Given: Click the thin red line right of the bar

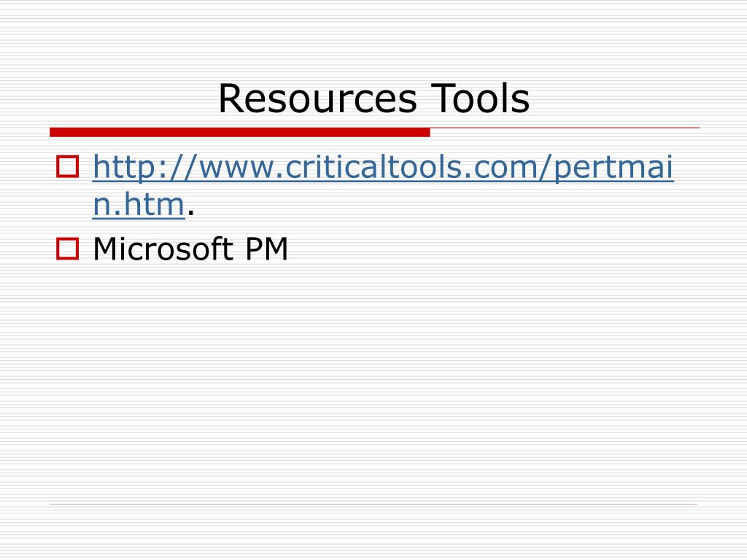Looking at the screenshot, I should click(565, 128).
